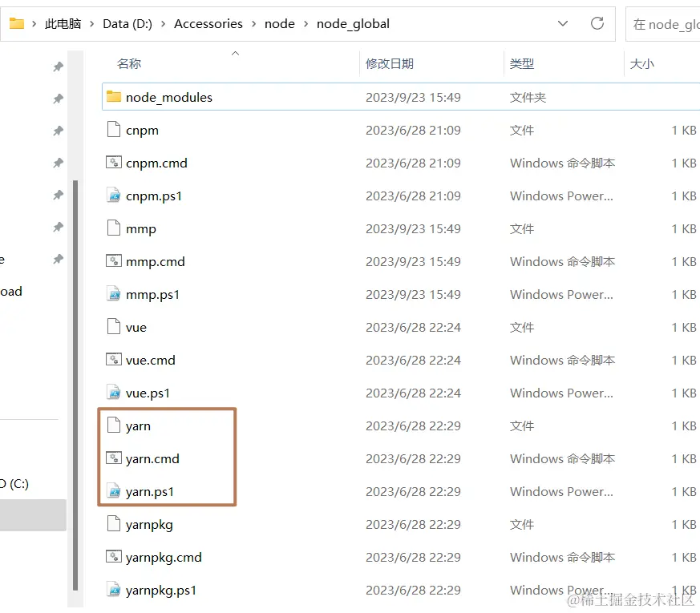Open the address bar history dropdown
Image resolution: width=700 pixels, height=613 pixels.
pos(563,23)
